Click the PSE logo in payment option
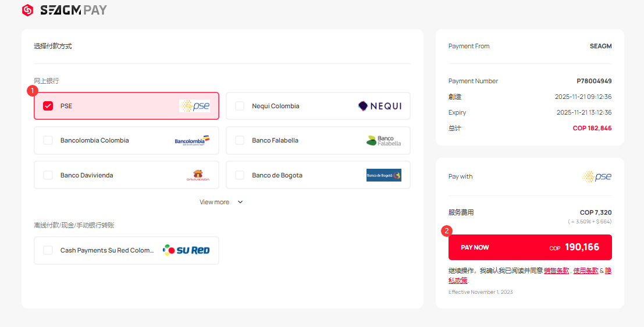644x327 pixels. pyautogui.click(x=194, y=106)
